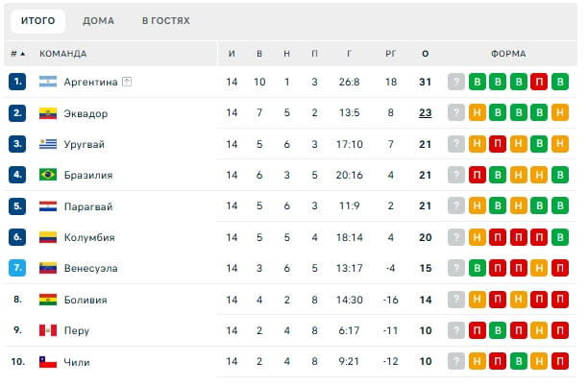This screenshot has height=386, width=588.
Task: Click the red П loss badge for Аргентина
Action: [x=539, y=82]
